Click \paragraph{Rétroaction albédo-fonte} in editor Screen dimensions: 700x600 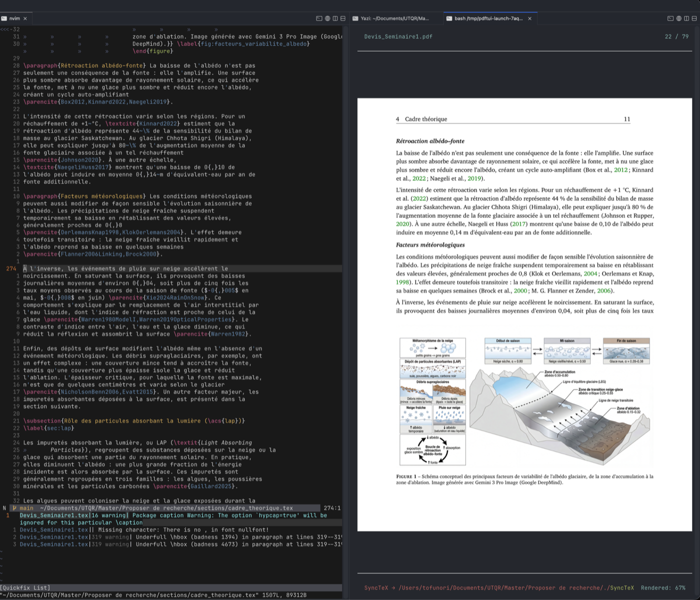coord(84,65)
